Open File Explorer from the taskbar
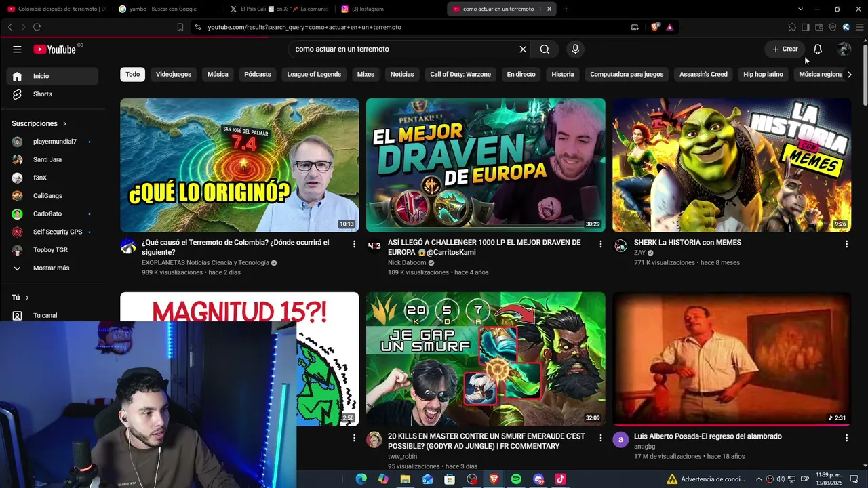 (405, 479)
